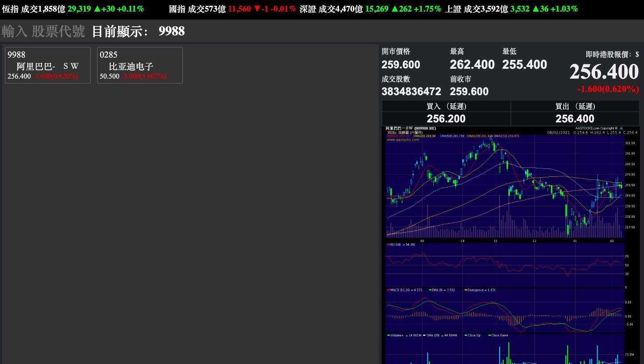Image resolution: width=644 pixels, height=364 pixels.
Task: Select the 9988 Alibaba stock card
Action: (x=48, y=65)
